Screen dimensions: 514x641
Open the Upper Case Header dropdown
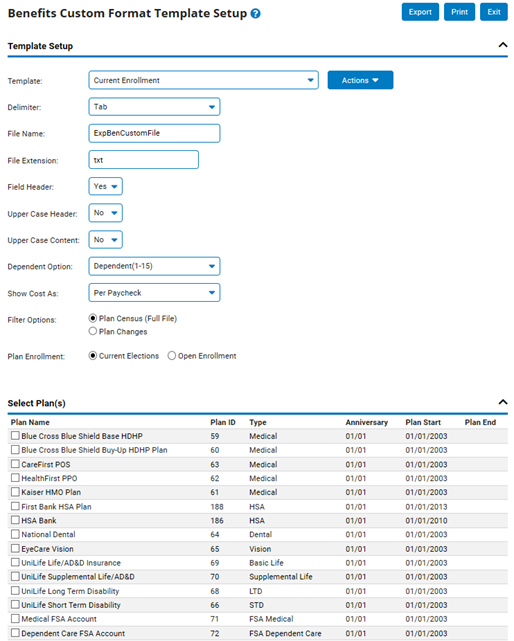coord(105,213)
